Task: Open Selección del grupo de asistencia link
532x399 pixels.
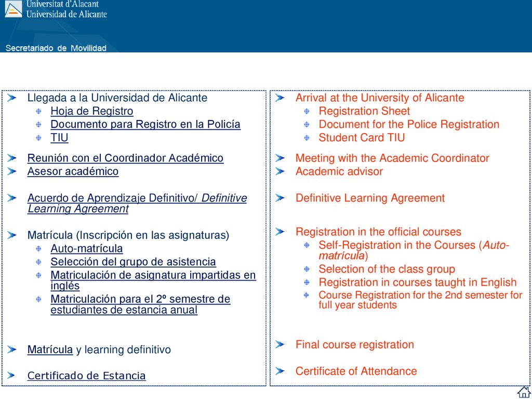Action: [x=133, y=262]
